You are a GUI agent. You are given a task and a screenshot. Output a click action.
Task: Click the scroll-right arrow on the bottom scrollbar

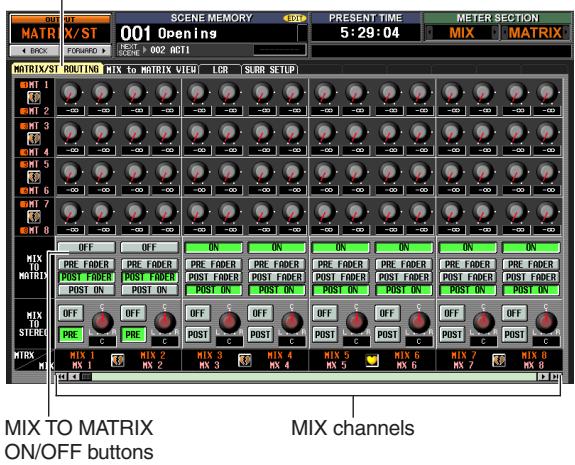click(543, 377)
